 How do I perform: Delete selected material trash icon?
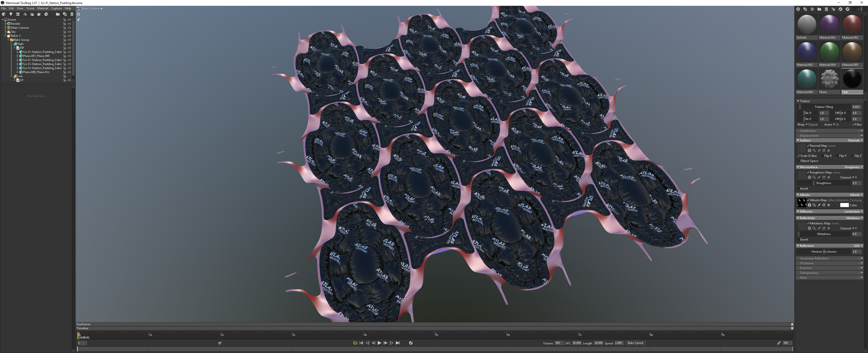[826, 9]
